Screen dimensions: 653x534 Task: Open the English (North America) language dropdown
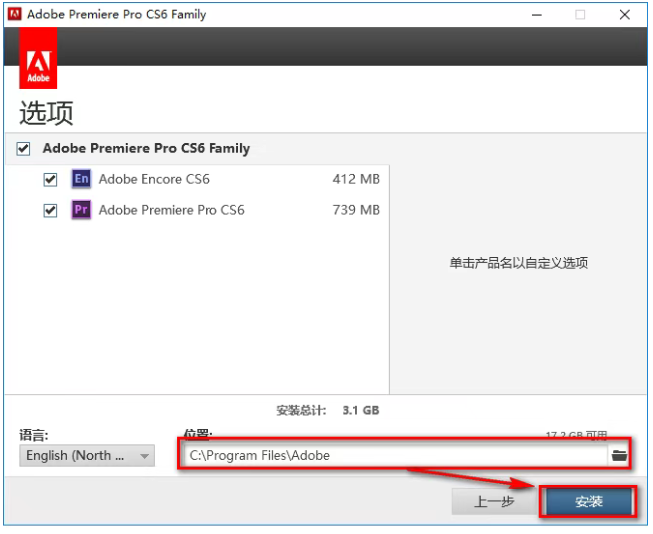point(87,455)
